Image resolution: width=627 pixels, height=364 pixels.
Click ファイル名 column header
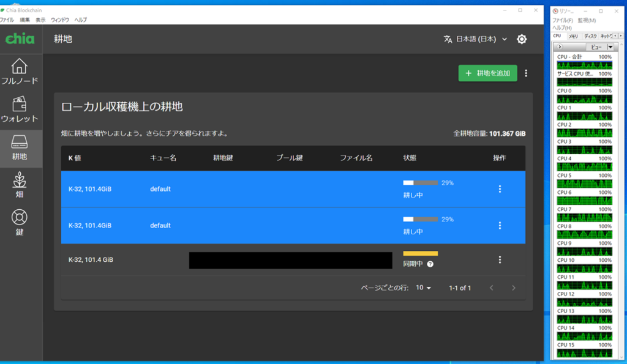click(x=356, y=158)
